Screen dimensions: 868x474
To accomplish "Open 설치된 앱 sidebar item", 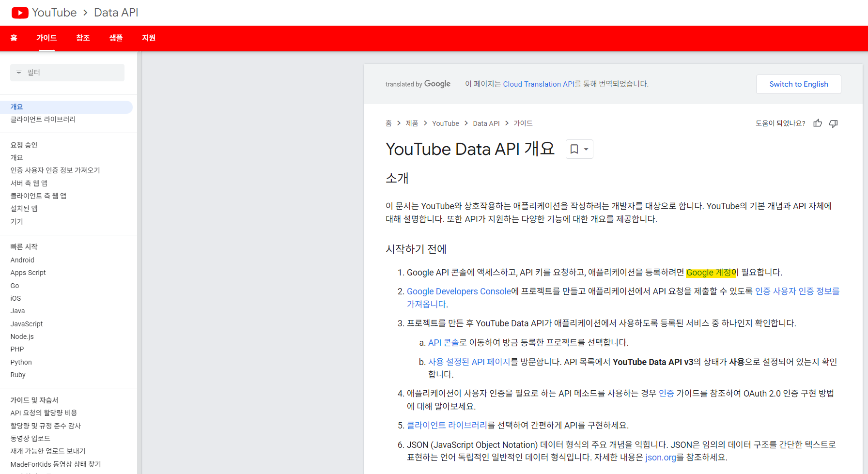I will click(x=24, y=209).
